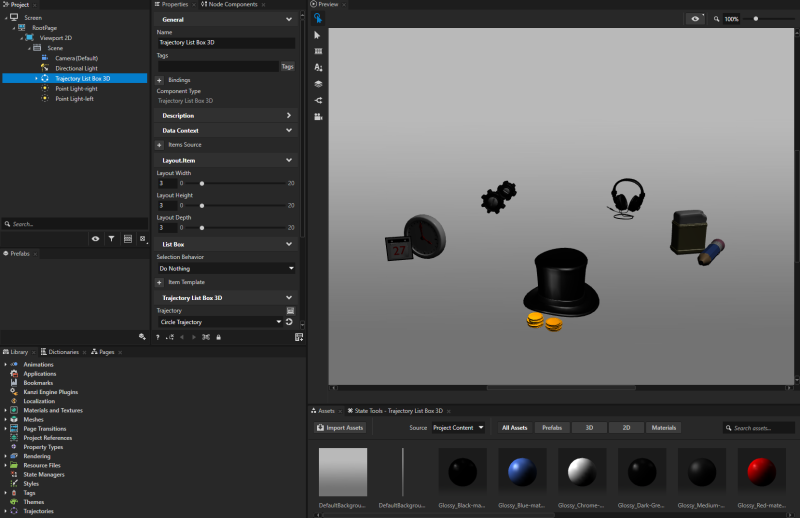Open the Dictionaries tab
The width and height of the screenshot is (800, 518).
click(63, 352)
